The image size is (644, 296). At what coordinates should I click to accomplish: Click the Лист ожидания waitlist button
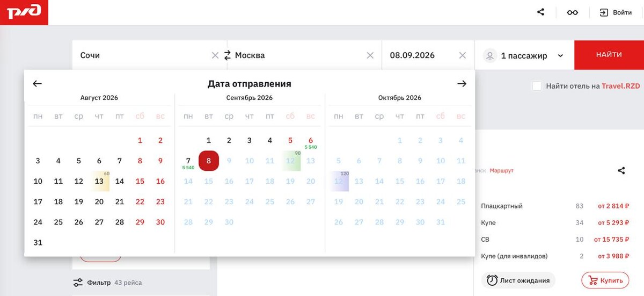(x=518, y=280)
